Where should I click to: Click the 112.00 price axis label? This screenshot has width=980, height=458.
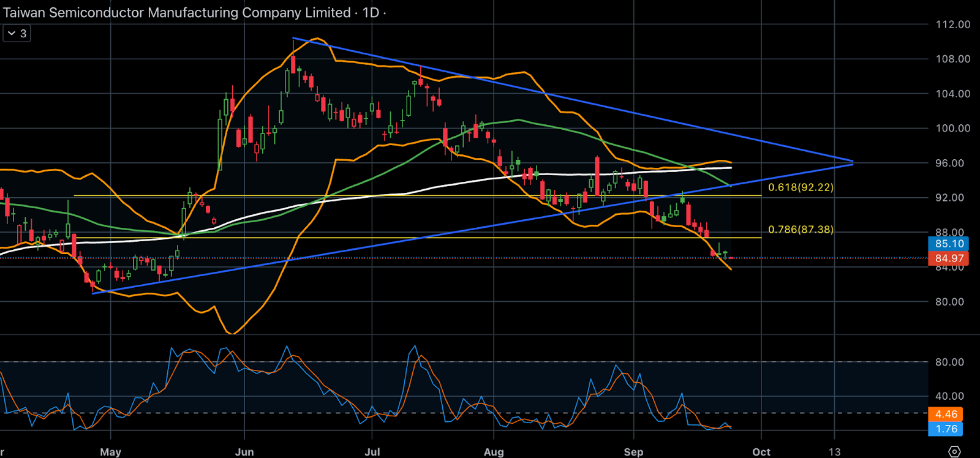click(x=952, y=24)
